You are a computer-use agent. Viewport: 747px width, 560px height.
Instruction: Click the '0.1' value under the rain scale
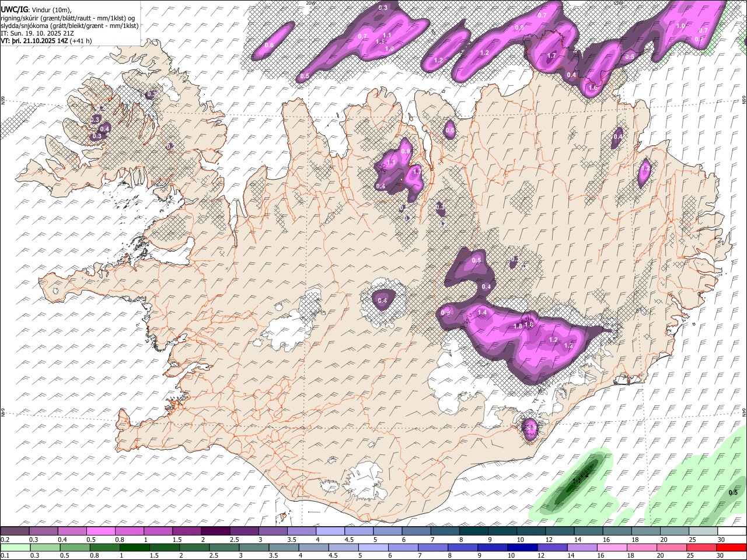click(4, 555)
